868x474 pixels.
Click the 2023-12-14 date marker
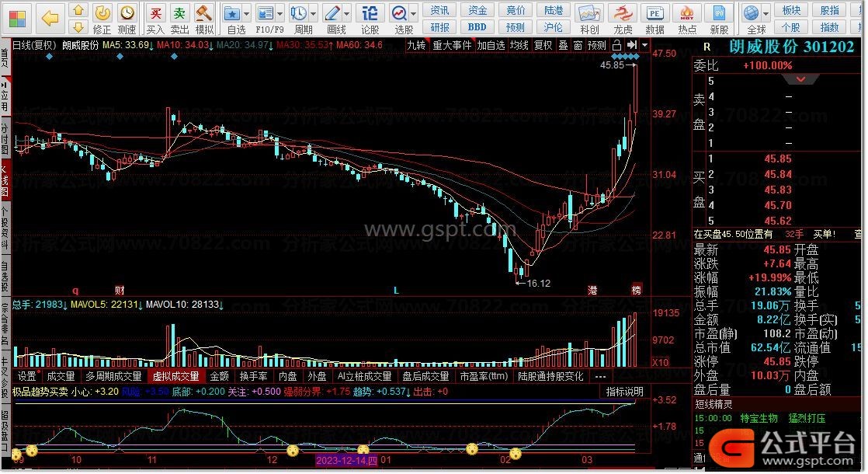(x=346, y=460)
